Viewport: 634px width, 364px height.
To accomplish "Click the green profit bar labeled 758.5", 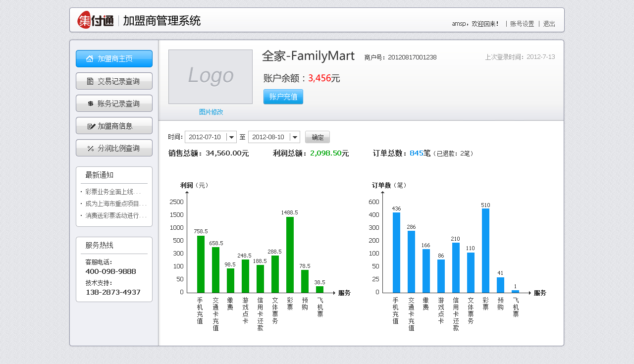I will pos(201,264).
